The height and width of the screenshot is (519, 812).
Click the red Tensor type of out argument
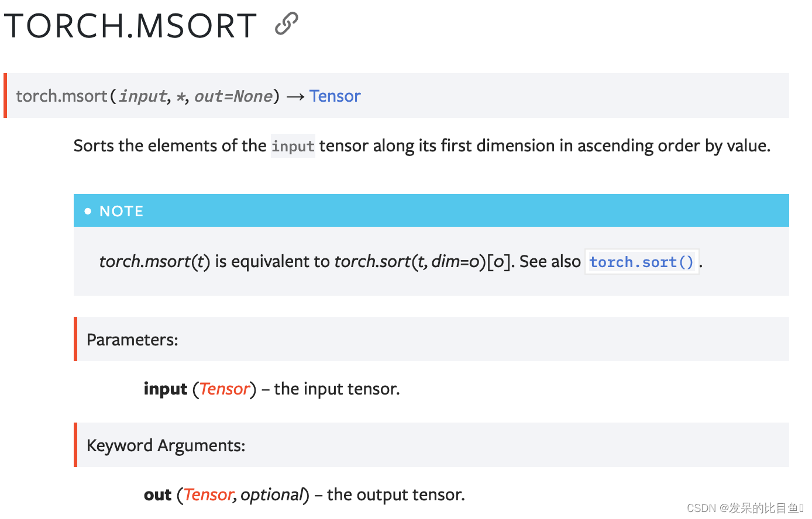[x=209, y=494]
